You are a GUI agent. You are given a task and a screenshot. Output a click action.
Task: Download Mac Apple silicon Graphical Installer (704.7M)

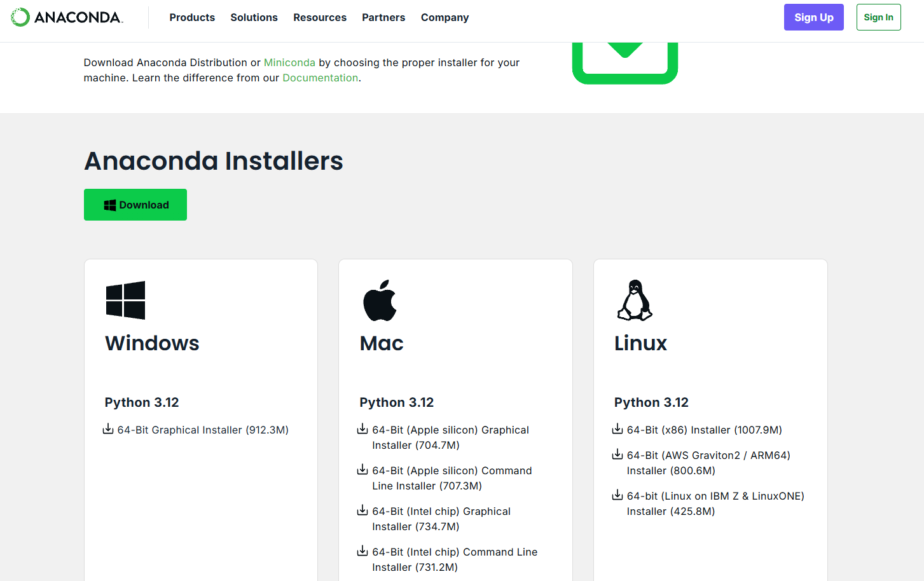click(450, 437)
